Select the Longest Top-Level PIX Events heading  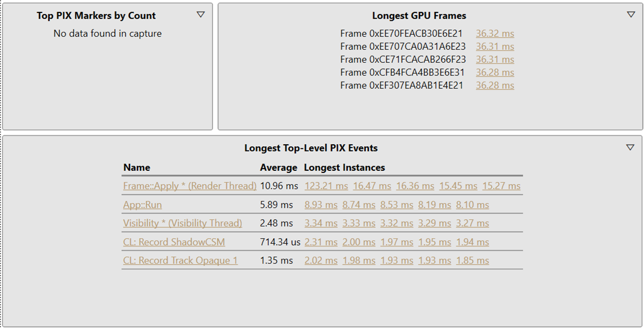pos(311,148)
